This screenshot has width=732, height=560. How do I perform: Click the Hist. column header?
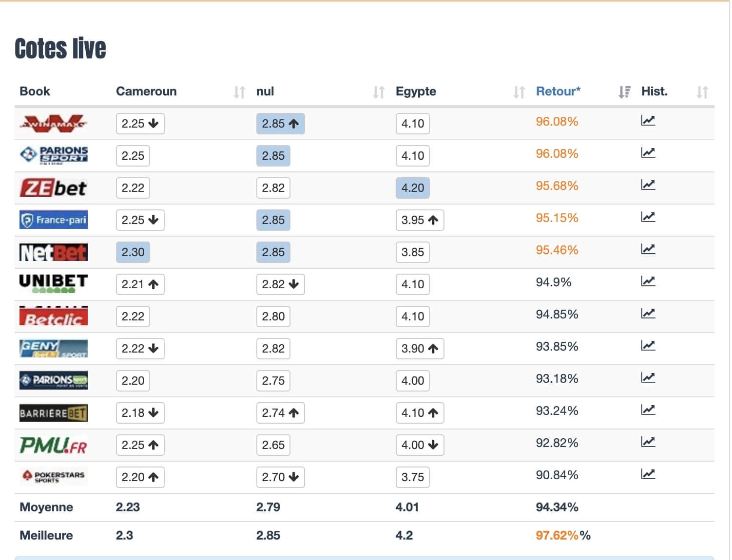click(x=655, y=91)
